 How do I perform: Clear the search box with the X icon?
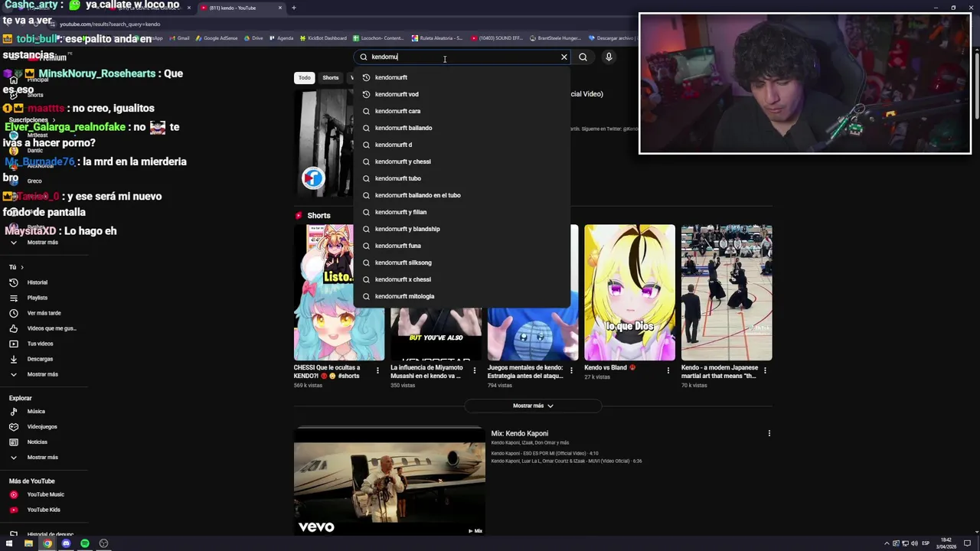[x=564, y=57]
